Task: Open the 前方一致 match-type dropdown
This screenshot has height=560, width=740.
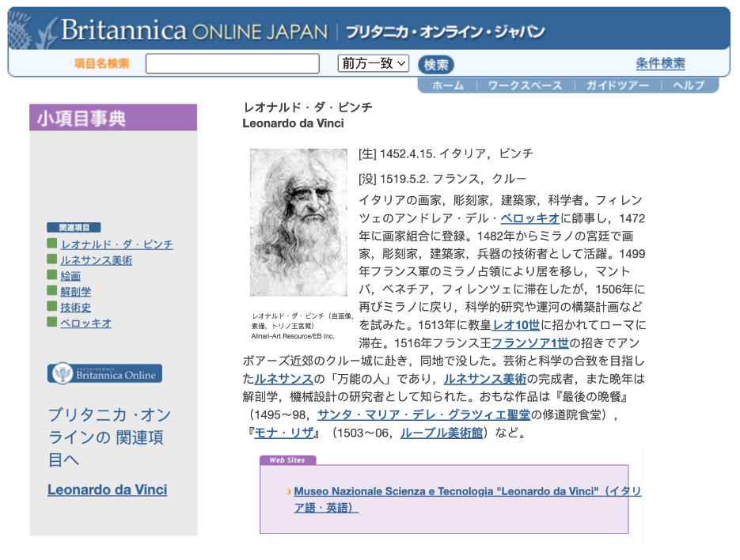Action: (x=373, y=63)
